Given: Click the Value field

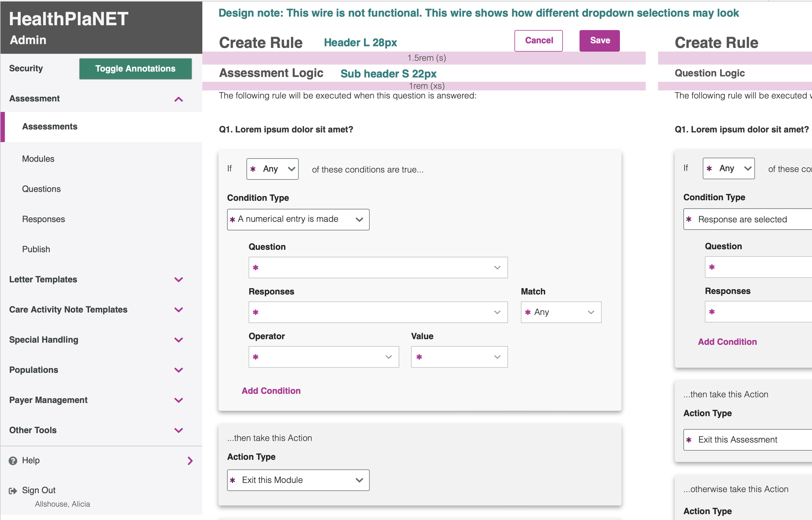Looking at the screenshot, I should click(459, 357).
